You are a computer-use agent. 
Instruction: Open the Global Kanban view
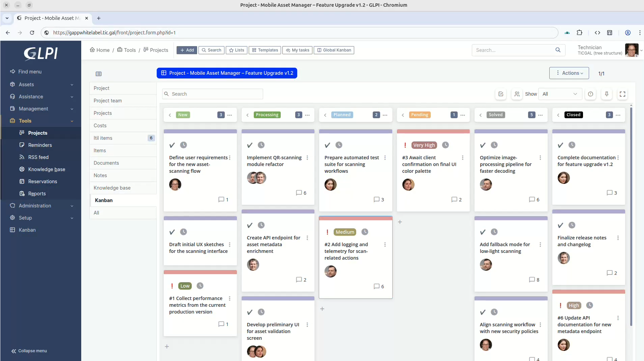coord(334,50)
